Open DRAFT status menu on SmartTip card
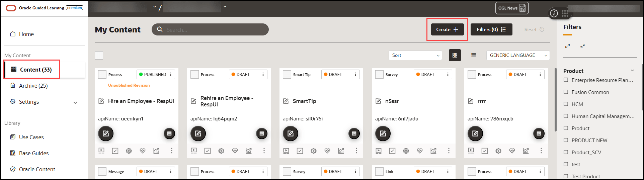Viewport: 644px width, 180px height. [x=355, y=74]
